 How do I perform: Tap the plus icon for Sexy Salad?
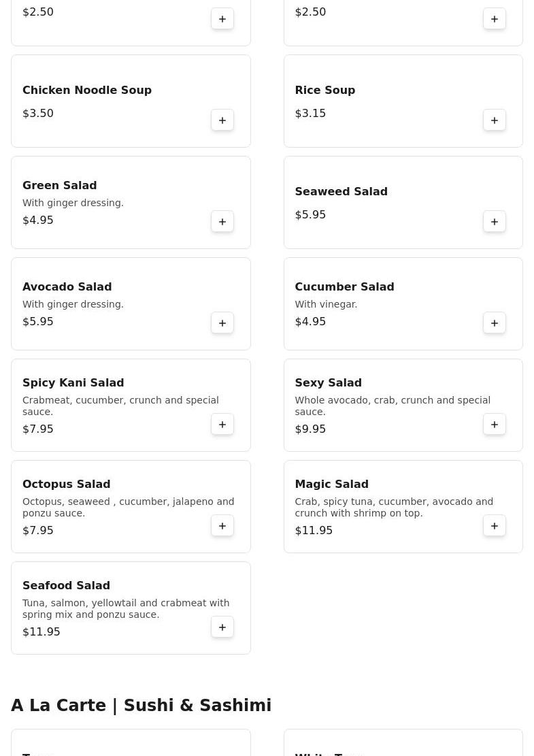495,425
